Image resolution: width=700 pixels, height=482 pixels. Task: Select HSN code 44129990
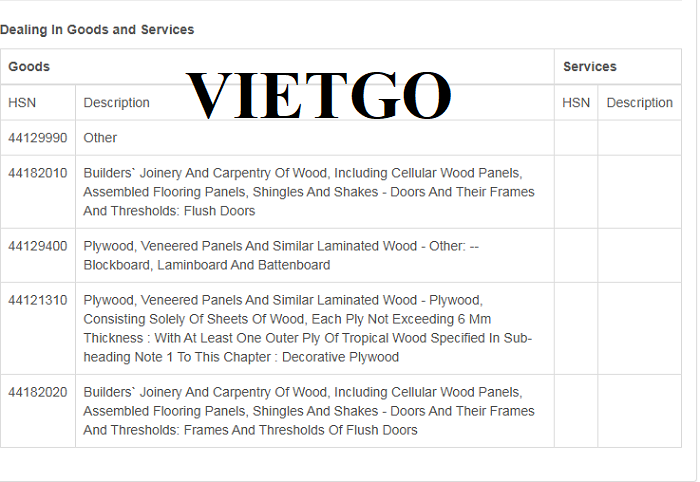[38, 138]
